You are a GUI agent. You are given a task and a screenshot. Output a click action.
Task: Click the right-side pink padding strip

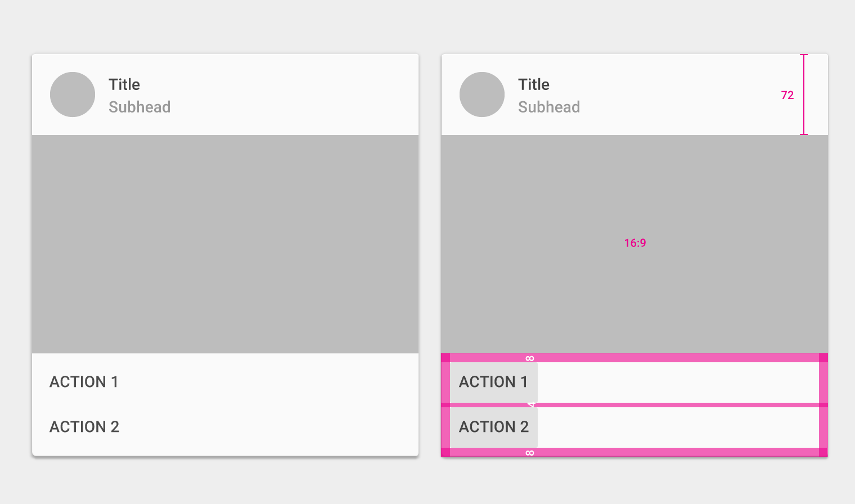pos(823,405)
